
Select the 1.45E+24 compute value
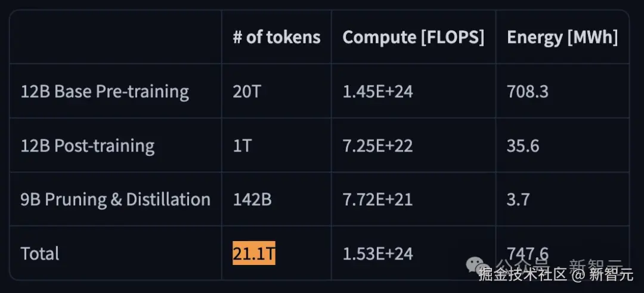point(377,91)
